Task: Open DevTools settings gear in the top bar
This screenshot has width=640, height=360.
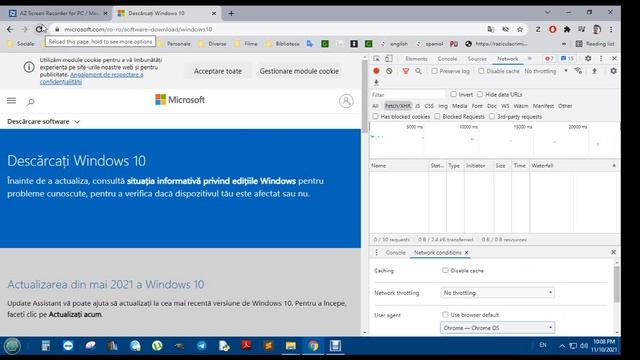Action: click(x=588, y=59)
